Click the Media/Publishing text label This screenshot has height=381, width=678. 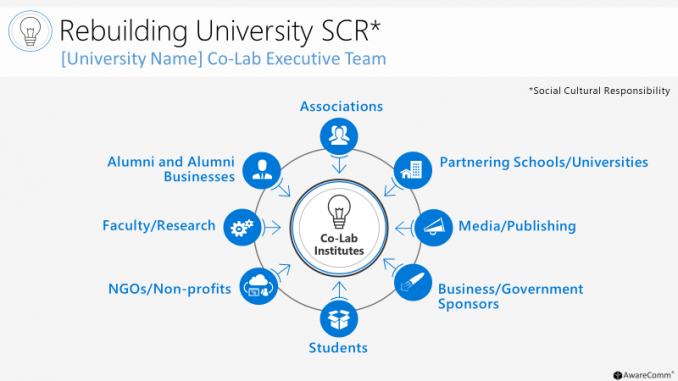(x=517, y=226)
